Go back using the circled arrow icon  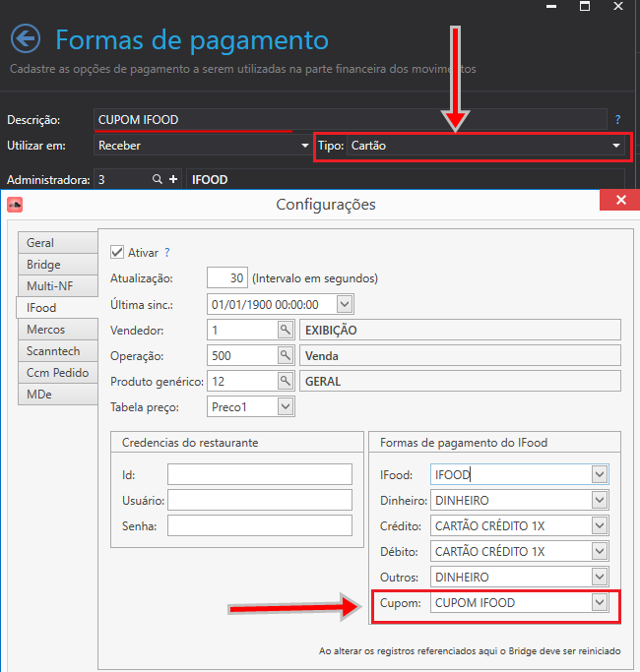point(26,38)
